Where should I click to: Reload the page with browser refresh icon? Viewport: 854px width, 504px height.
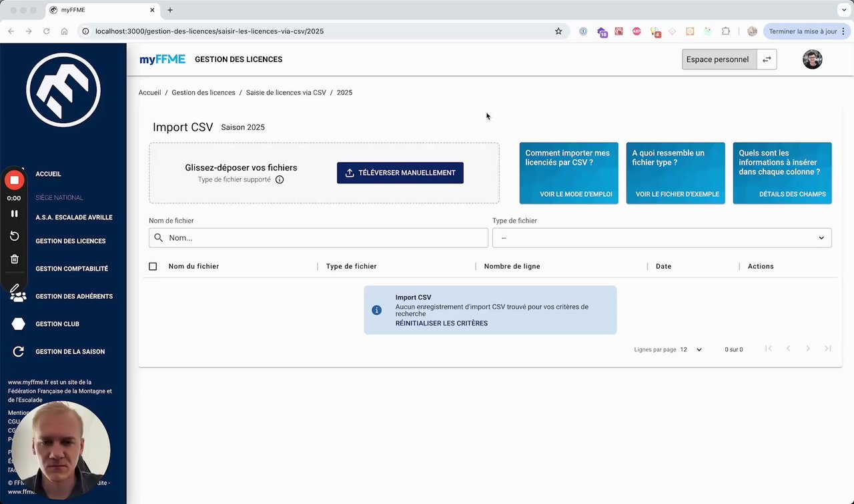coord(47,31)
